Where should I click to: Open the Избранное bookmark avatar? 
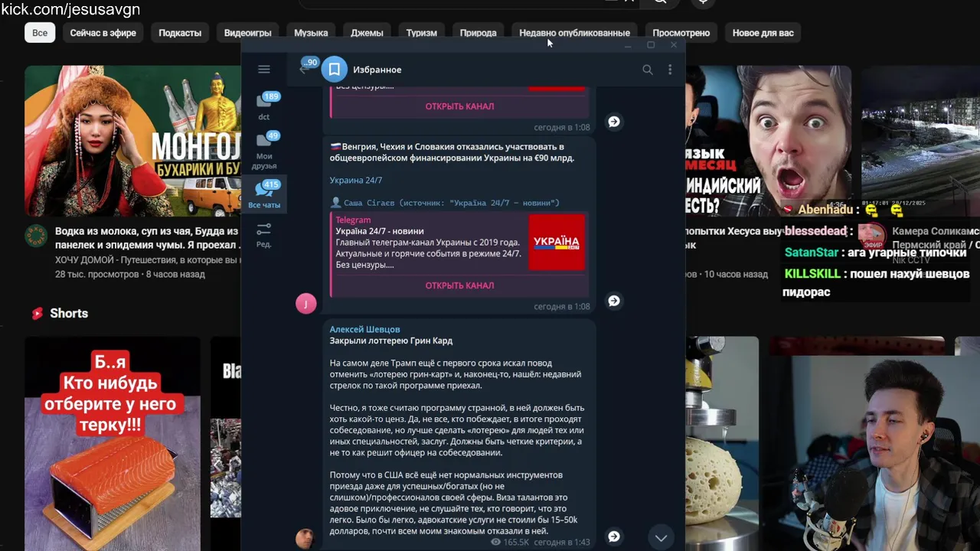[334, 70]
